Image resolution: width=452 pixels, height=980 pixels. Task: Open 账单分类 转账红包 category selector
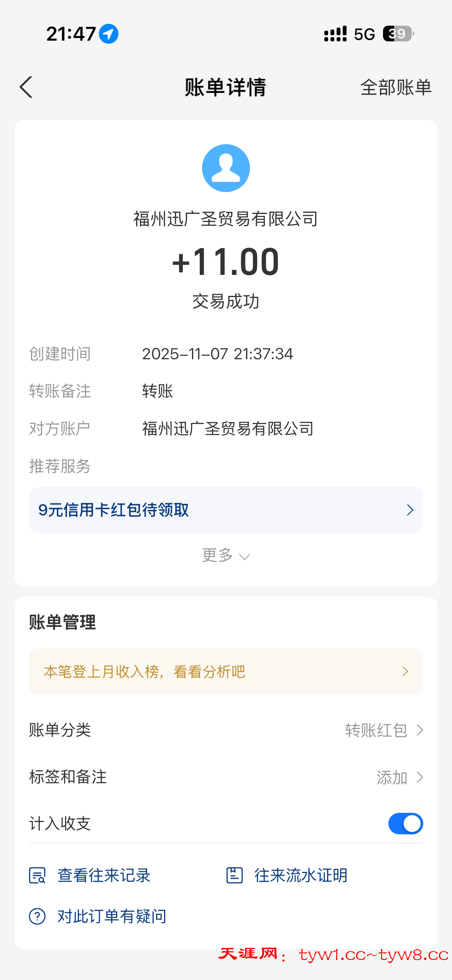coord(383,730)
